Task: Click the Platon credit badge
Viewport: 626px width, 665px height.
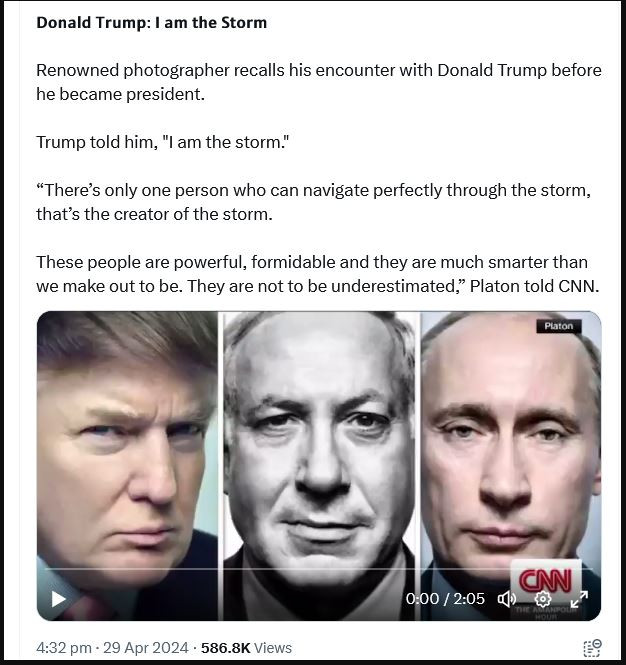Action: (x=559, y=326)
